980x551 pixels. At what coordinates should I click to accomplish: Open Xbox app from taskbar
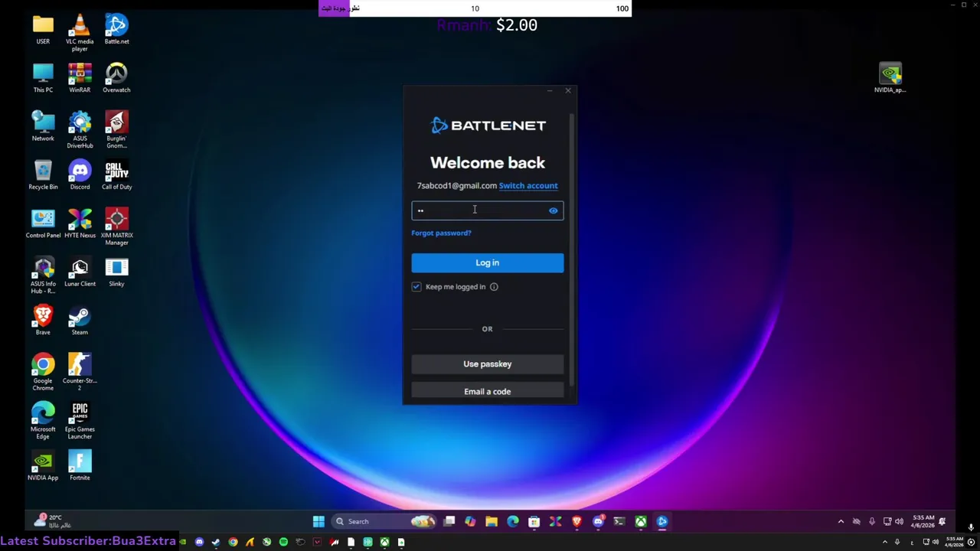tap(641, 522)
